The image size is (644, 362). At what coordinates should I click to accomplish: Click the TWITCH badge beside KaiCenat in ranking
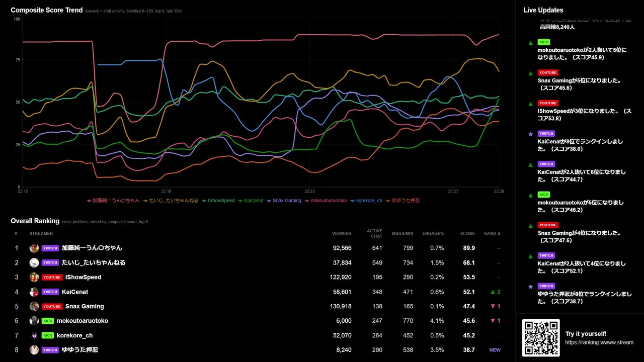pyautogui.click(x=50, y=292)
